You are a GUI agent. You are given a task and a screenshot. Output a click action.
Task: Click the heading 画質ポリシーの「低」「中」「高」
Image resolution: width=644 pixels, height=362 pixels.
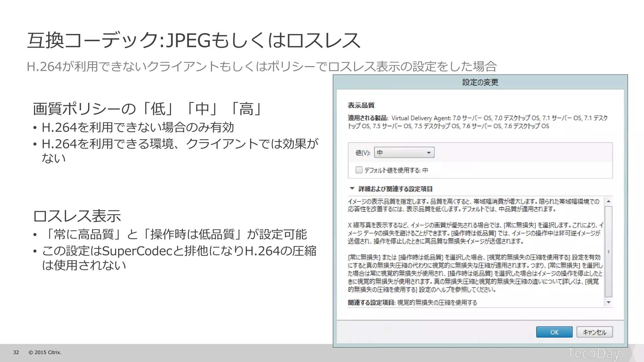tap(148, 109)
